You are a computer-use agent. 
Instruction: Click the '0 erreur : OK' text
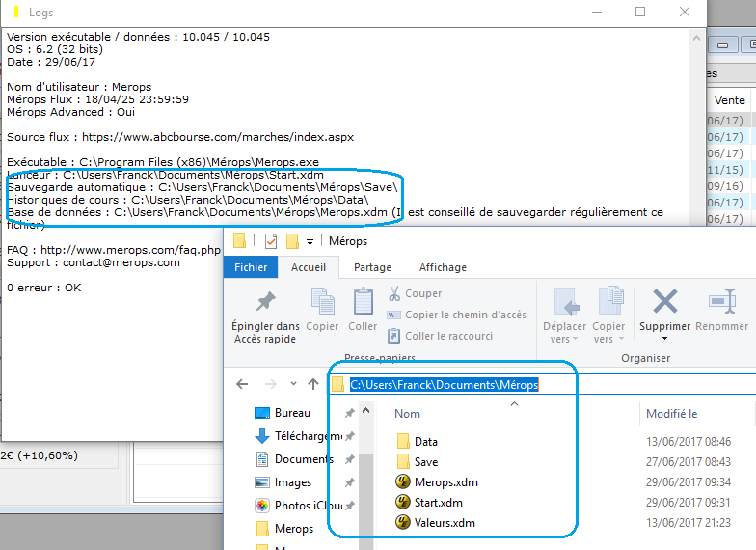(44, 288)
